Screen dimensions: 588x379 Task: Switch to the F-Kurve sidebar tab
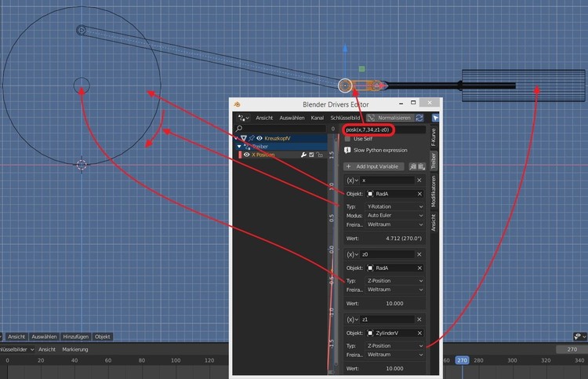[434, 137]
